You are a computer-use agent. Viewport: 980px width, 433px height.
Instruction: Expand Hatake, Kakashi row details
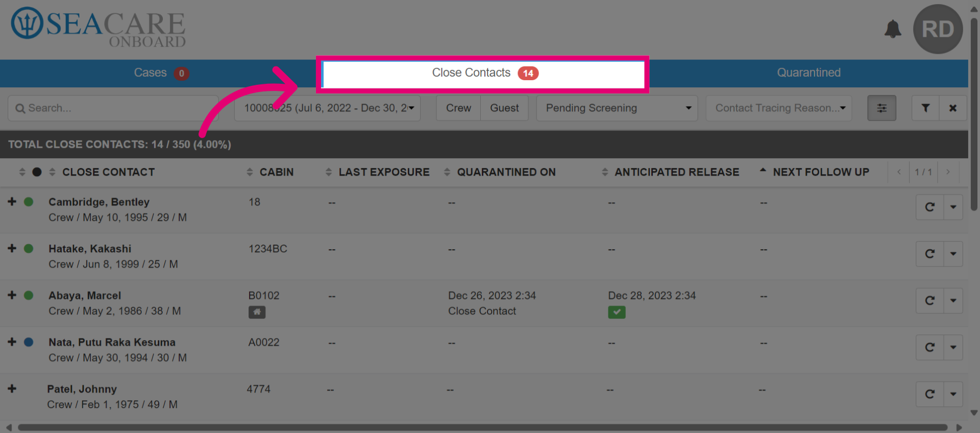click(12, 248)
